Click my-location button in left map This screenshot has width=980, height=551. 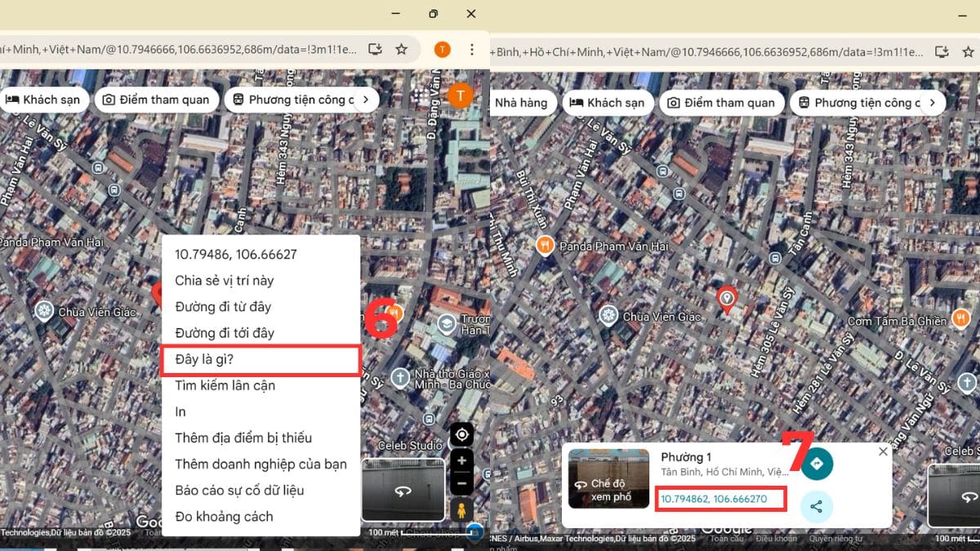click(462, 434)
